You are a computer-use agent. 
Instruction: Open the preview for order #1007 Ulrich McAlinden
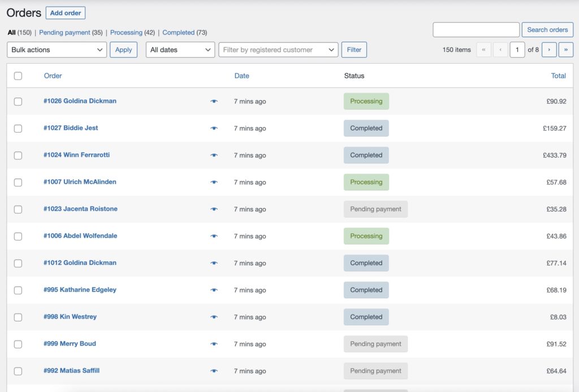[x=214, y=182]
